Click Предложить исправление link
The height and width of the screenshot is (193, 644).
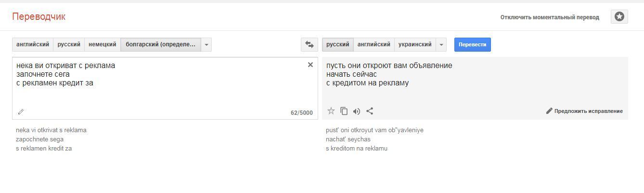point(584,111)
